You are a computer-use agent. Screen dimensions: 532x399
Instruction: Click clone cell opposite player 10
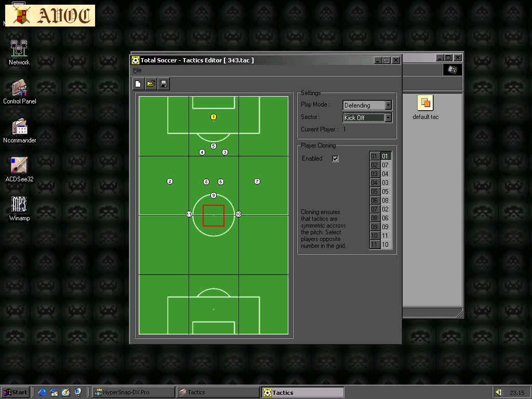click(x=386, y=235)
